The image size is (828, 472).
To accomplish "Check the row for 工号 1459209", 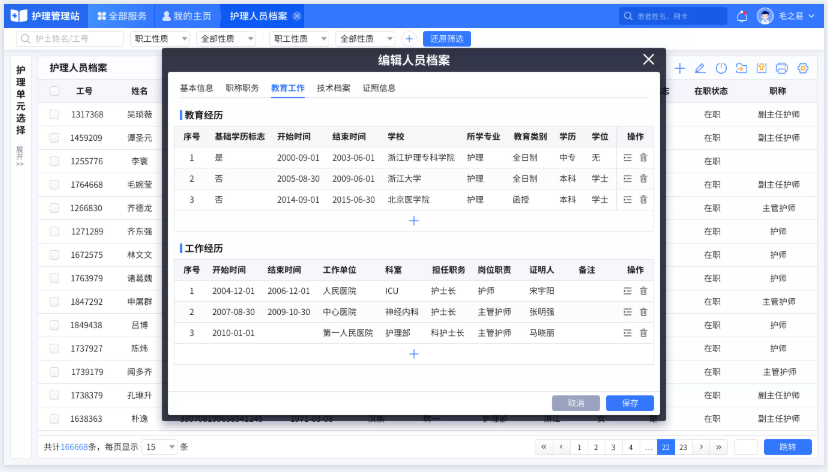I will pos(54,138).
